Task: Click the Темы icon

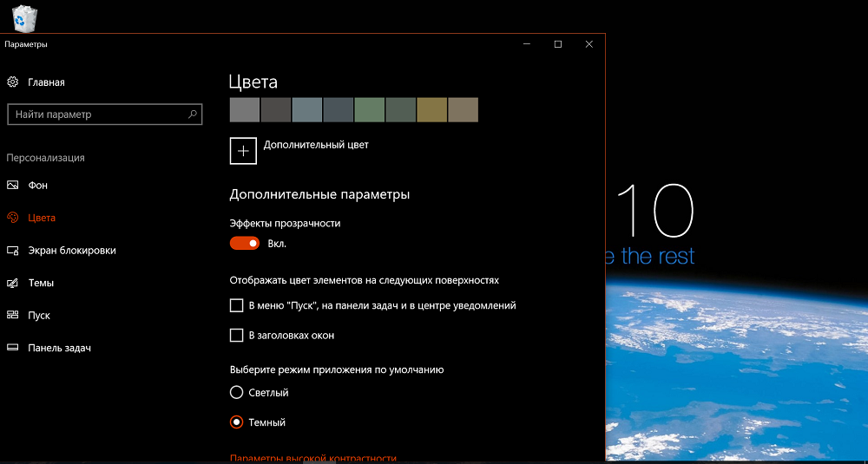Action: (12, 283)
